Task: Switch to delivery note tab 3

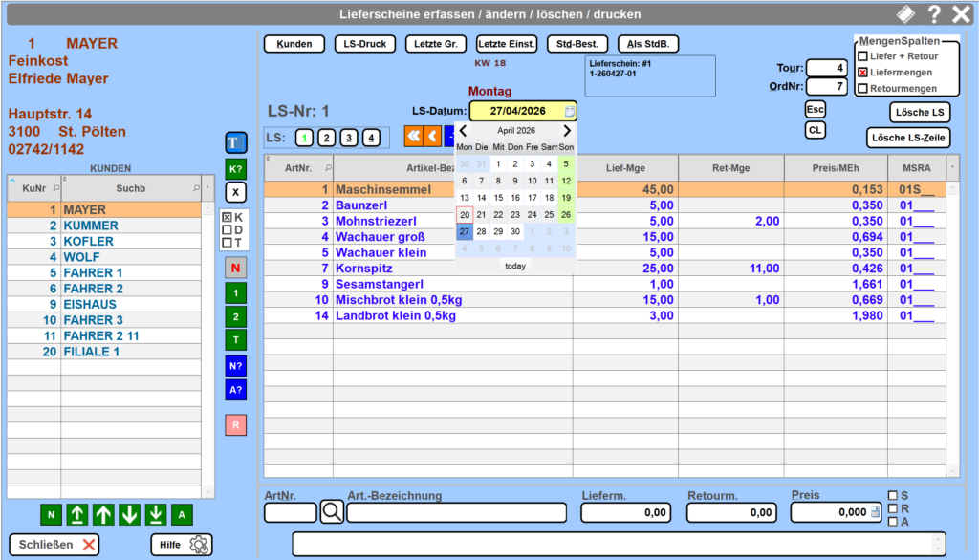Action: (349, 138)
